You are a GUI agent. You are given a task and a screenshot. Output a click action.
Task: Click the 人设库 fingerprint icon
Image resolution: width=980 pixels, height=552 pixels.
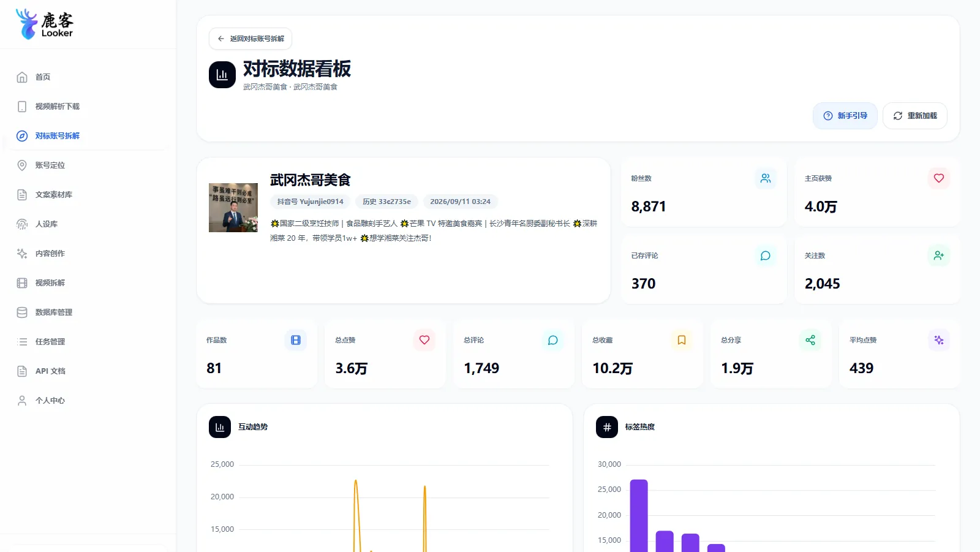pyautogui.click(x=22, y=224)
